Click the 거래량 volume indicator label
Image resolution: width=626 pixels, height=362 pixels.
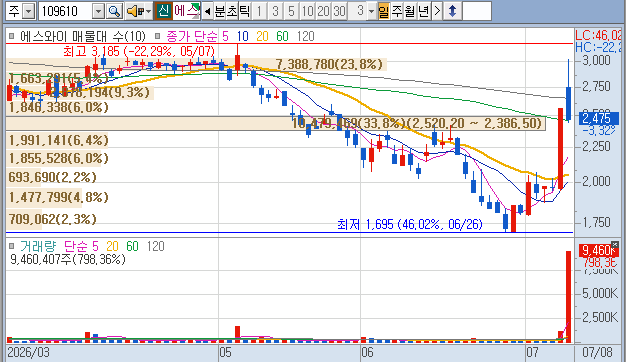coord(38,246)
